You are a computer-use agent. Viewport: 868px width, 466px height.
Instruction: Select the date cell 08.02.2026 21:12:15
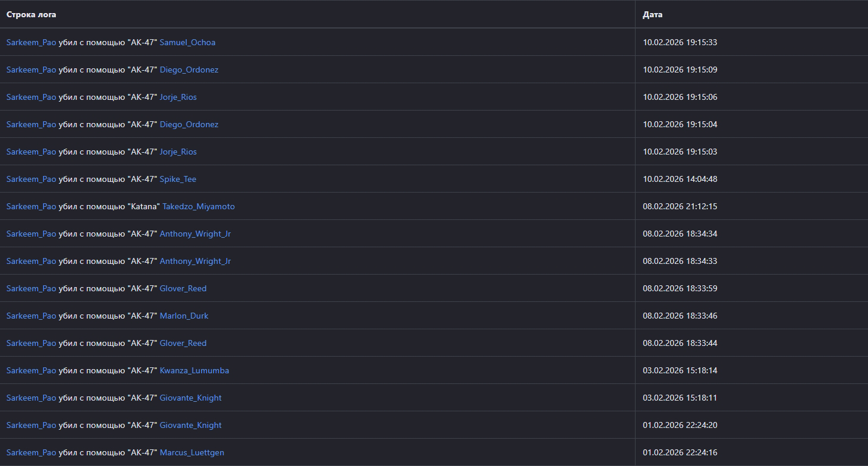(680, 206)
